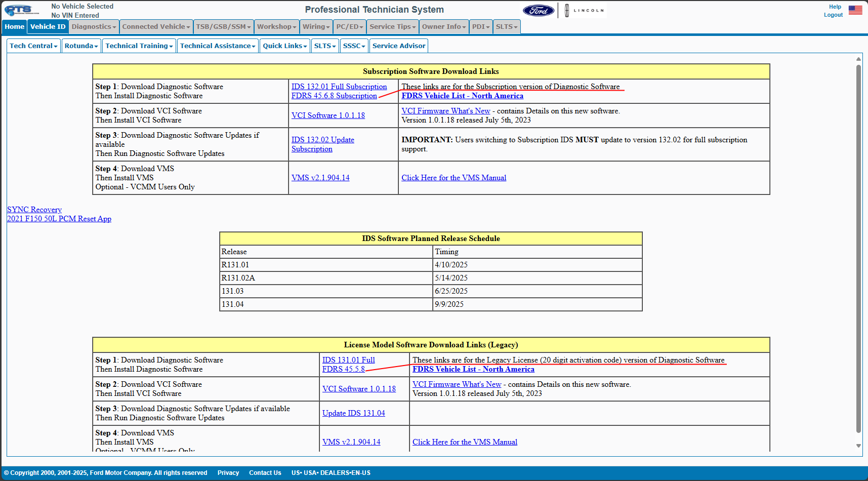Open the Technical Training dropdown
This screenshot has height=481, width=868.
(x=139, y=46)
